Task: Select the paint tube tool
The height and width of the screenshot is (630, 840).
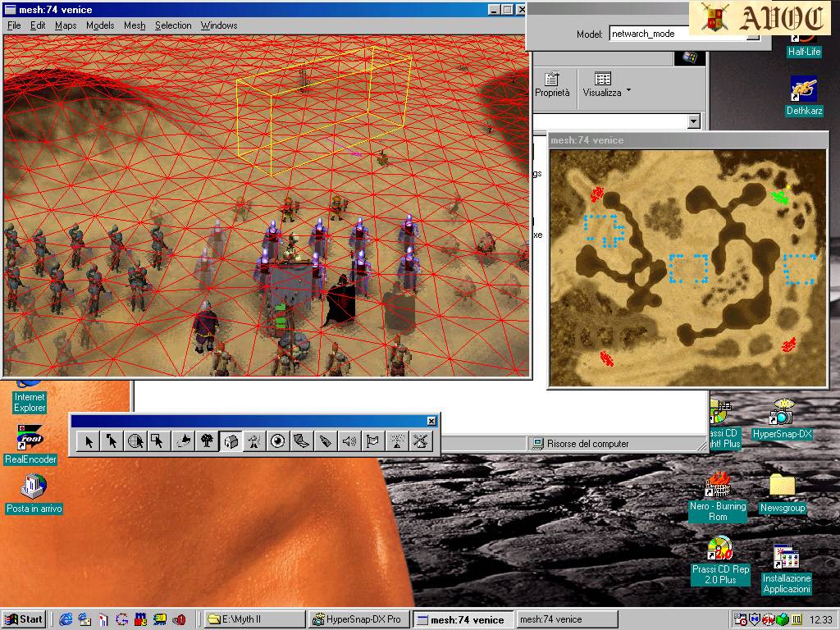Action: pos(325,441)
